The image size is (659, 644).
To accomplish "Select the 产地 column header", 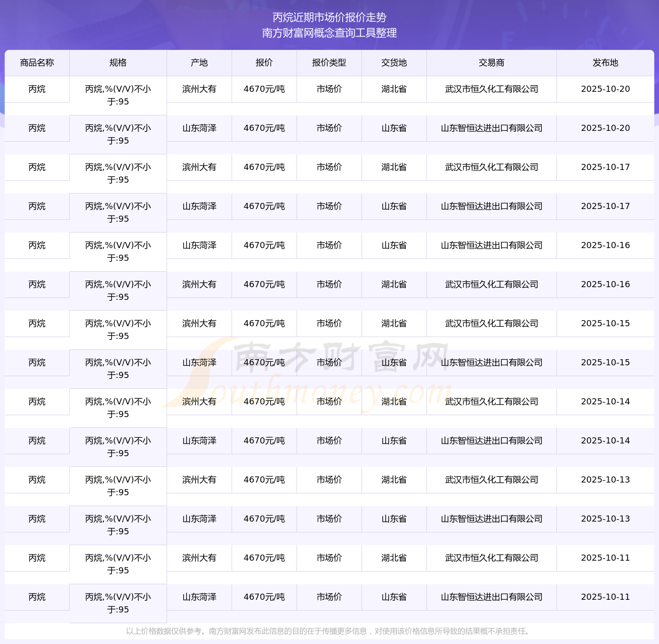I will click(x=199, y=63).
